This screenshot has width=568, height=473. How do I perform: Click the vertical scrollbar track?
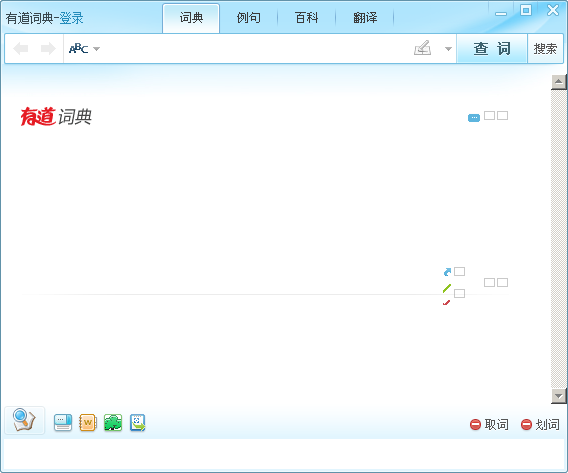(558, 239)
